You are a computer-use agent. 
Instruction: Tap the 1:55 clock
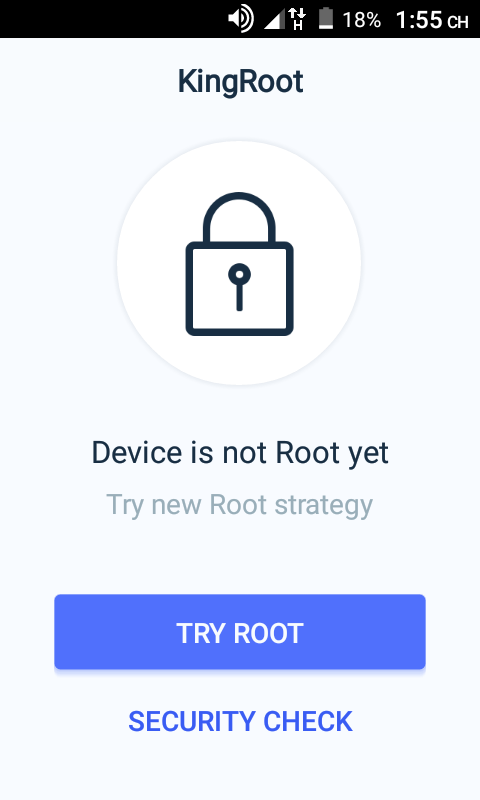[x=419, y=20]
